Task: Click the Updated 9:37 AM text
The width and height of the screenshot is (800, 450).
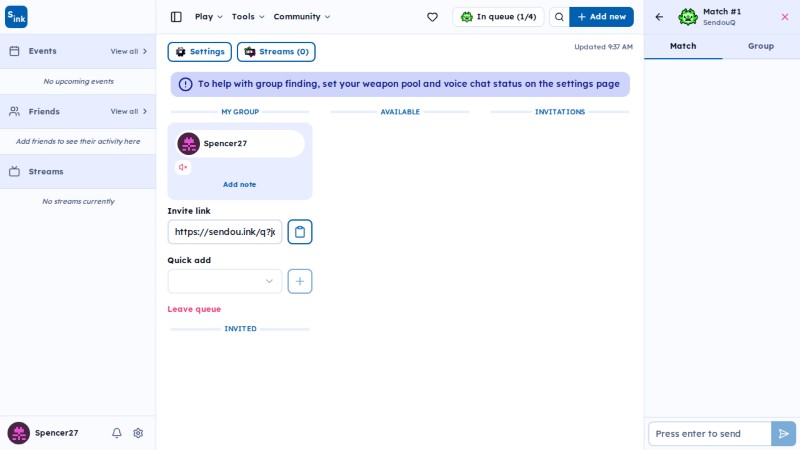Action: (x=603, y=46)
